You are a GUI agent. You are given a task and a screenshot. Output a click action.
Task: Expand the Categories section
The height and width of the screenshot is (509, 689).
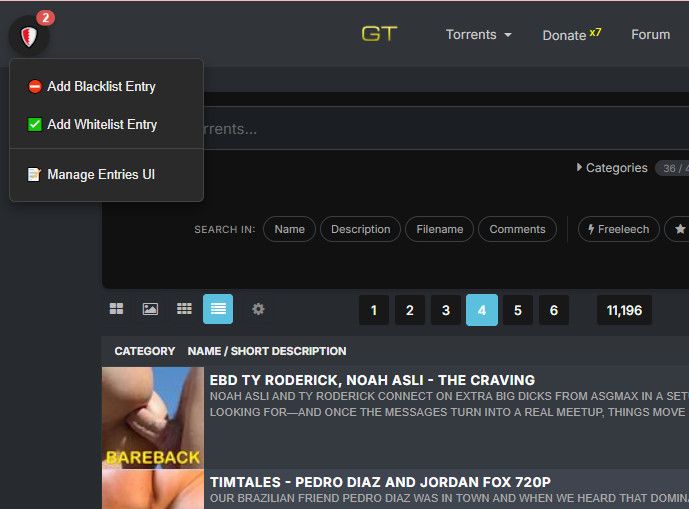612,168
